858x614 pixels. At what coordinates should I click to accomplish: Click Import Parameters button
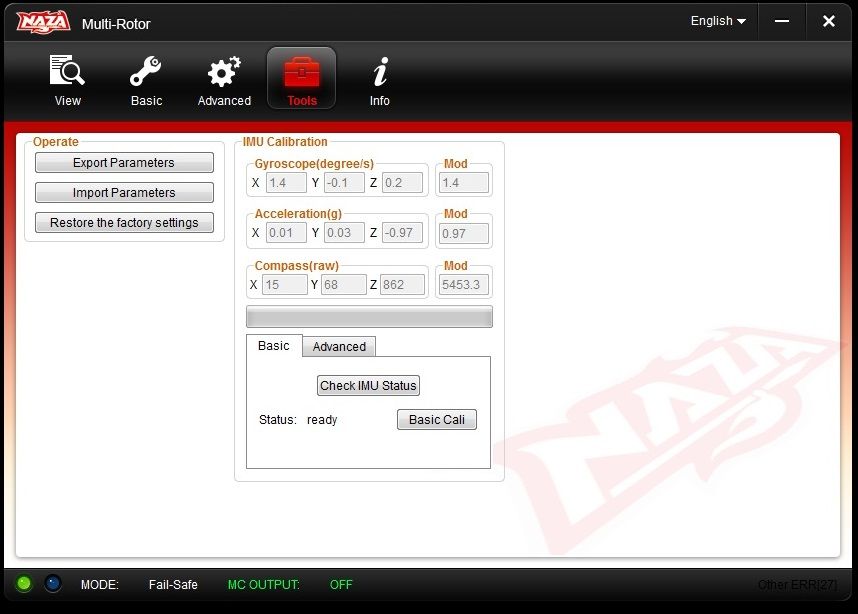tap(124, 193)
